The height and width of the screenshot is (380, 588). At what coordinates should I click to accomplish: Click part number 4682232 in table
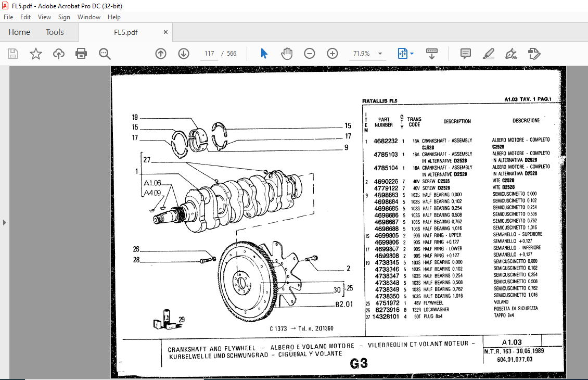[x=386, y=141]
